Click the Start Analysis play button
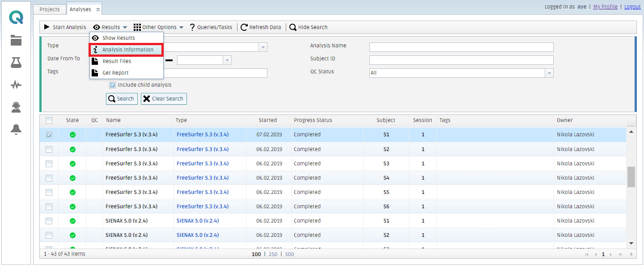 click(x=65, y=27)
